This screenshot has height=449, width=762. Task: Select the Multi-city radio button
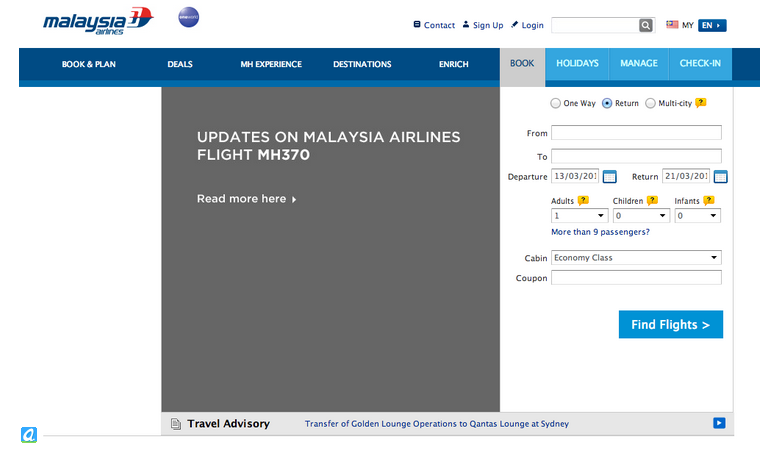[x=650, y=103]
